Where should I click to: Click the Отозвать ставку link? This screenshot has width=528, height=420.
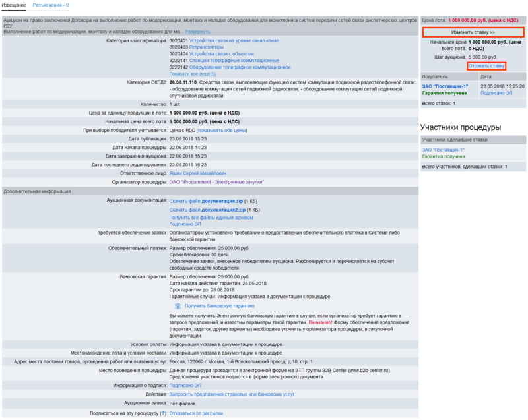(486, 66)
